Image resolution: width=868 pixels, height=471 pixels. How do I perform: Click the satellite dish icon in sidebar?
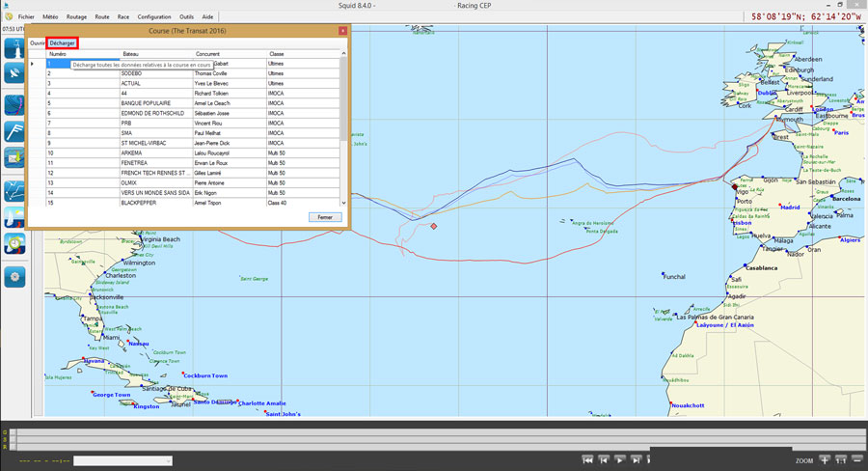tap(14, 73)
